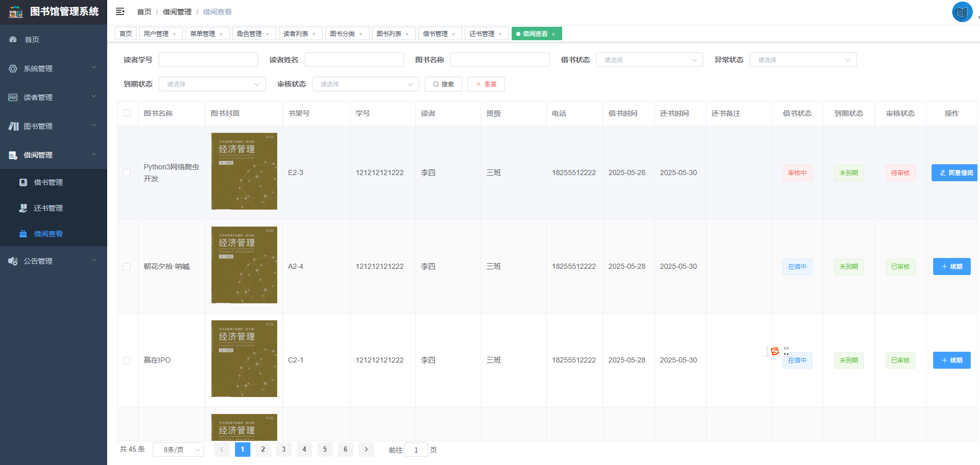Select the checkbox on the 赢在IPO row
The image size is (980, 465).
127,360
